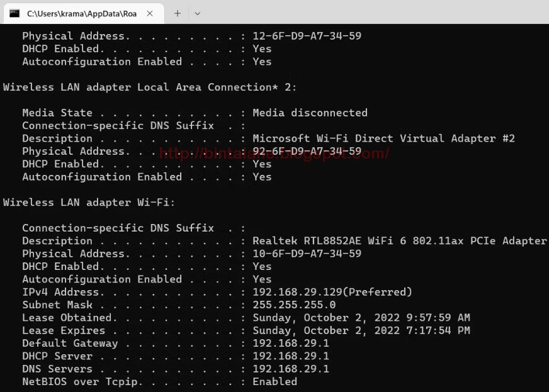The width and height of the screenshot is (549, 392).
Task: Click the Subnet Mask 255.255.255.0 text
Action: (x=294, y=305)
